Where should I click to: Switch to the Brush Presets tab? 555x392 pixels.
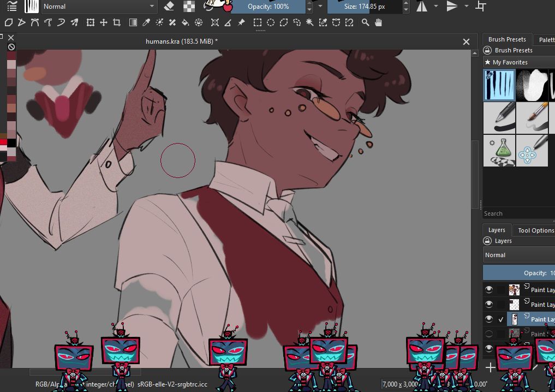(x=507, y=39)
